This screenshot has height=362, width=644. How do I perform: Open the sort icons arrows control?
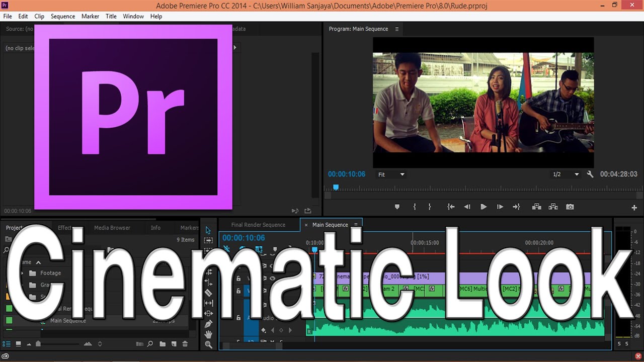(100, 344)
